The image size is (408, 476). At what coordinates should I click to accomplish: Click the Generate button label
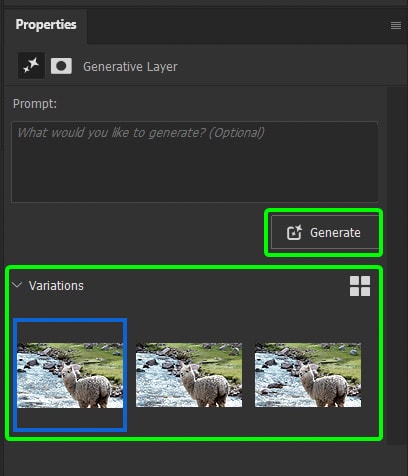(335, 233)
